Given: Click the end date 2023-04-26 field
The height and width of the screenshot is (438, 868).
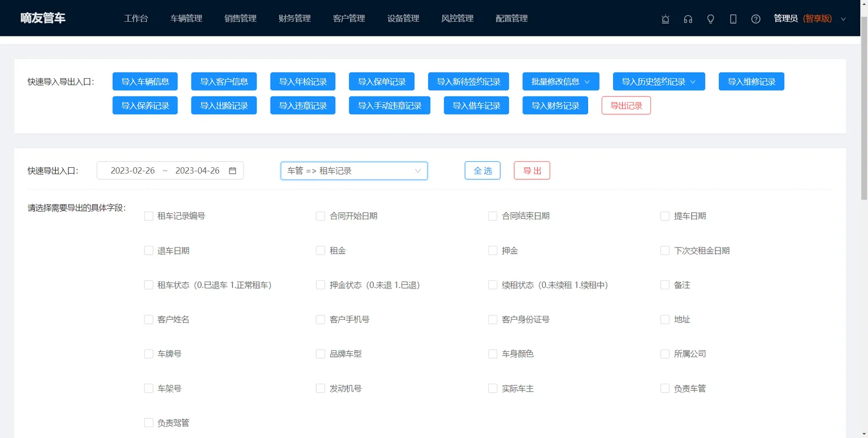Looking at the screenshot, I should [x=197, y=170].
